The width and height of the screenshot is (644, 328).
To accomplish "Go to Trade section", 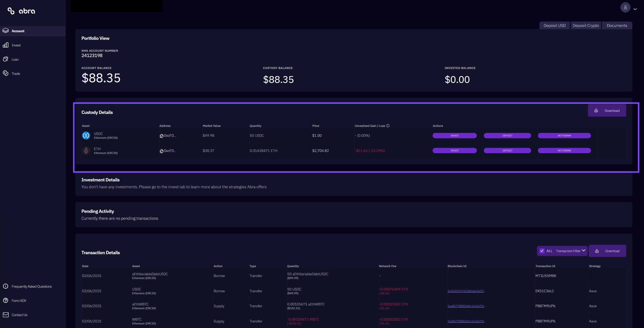I will (16, 74).
